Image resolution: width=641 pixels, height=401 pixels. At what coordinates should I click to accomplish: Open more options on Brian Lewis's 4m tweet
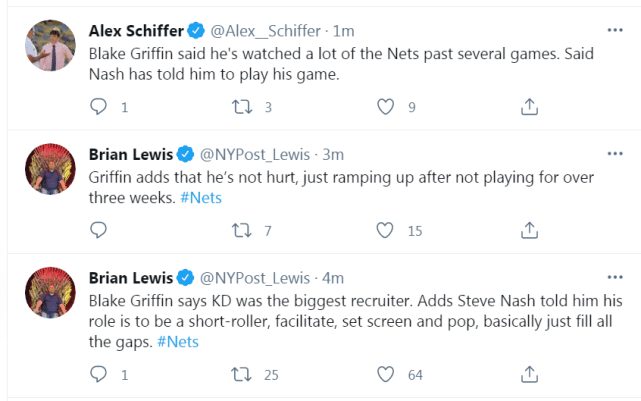615,276
